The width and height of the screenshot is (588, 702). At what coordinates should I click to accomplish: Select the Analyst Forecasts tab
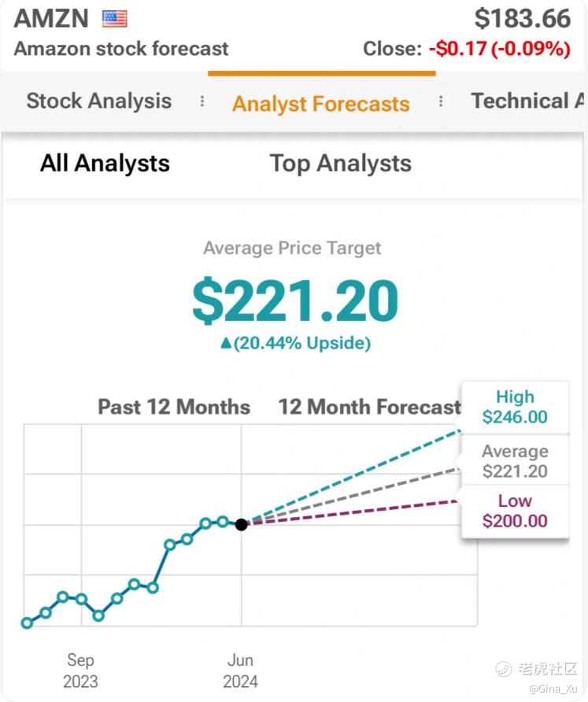pos(321,104)
